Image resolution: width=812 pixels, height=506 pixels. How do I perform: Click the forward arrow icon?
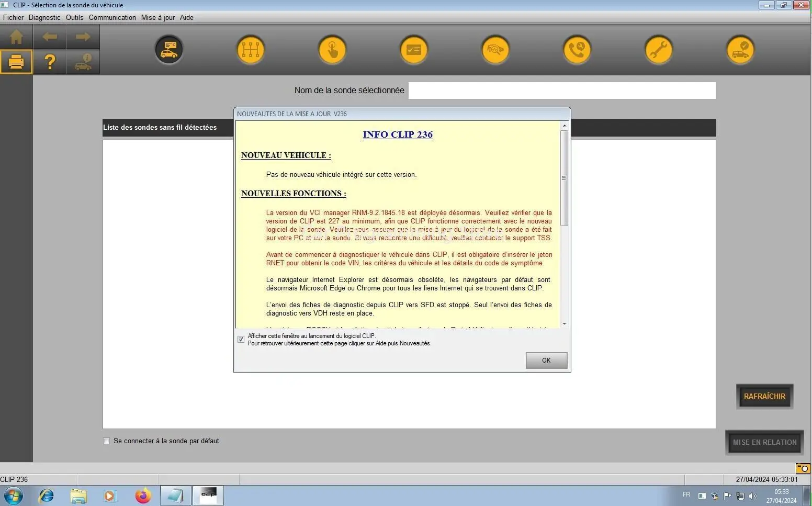[x=83, y=37]
